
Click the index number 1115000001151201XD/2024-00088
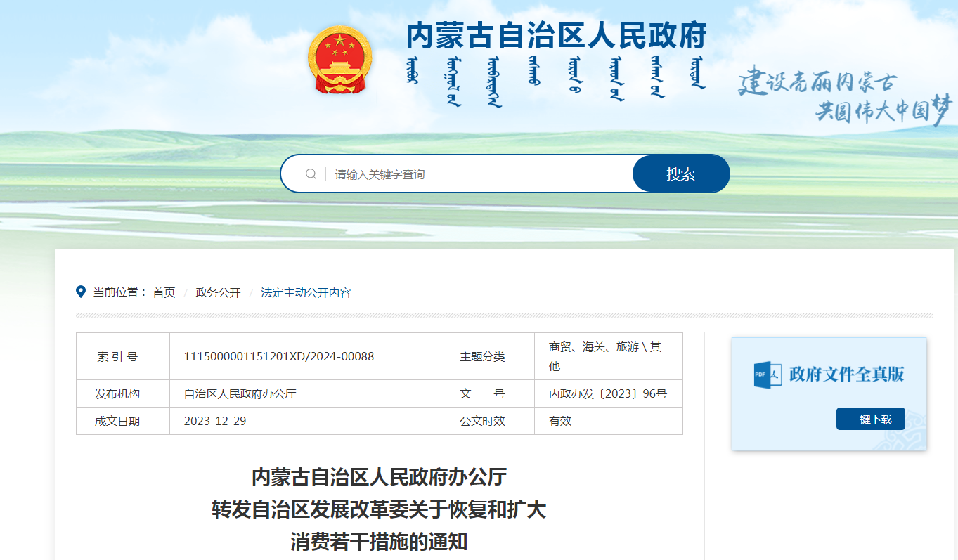tap(279, 356)
